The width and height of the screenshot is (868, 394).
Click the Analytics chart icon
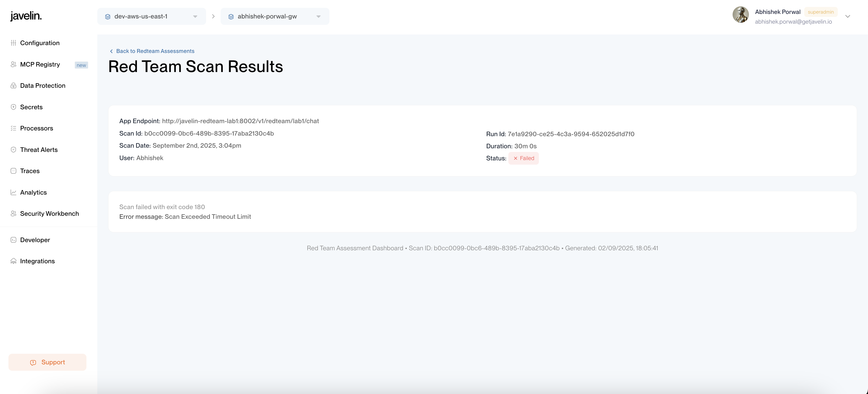coord(14,192)
